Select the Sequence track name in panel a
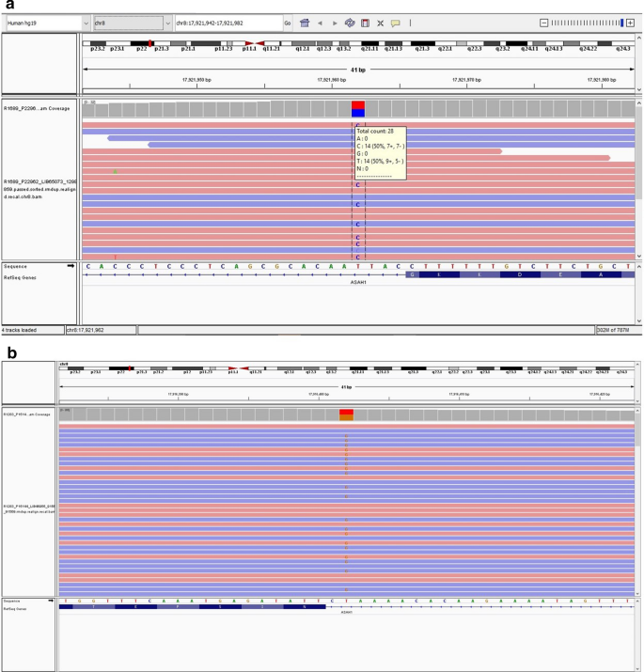644x672 pixels. coord(15,267)
